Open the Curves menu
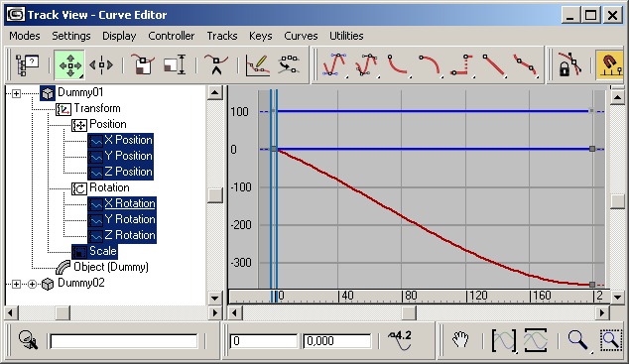The height and width of the screenshot is (364, 629). (x=301, y=36)
